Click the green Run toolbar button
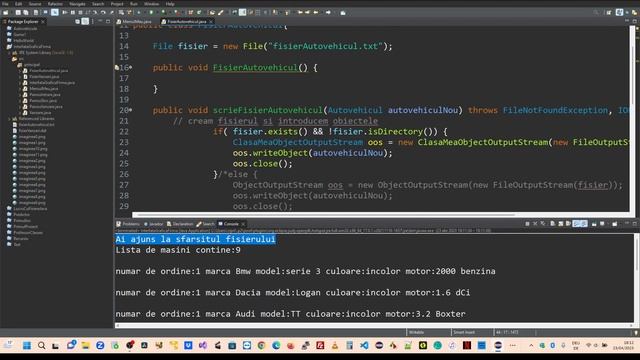Image resolution: width=640 pixels, height=360 pixels. pos(151,13)
